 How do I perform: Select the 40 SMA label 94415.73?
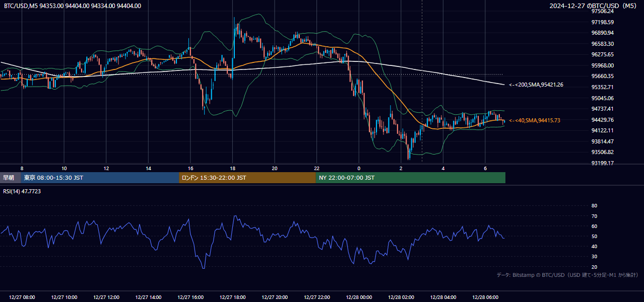pyautogui.click(x=535, y=120)
